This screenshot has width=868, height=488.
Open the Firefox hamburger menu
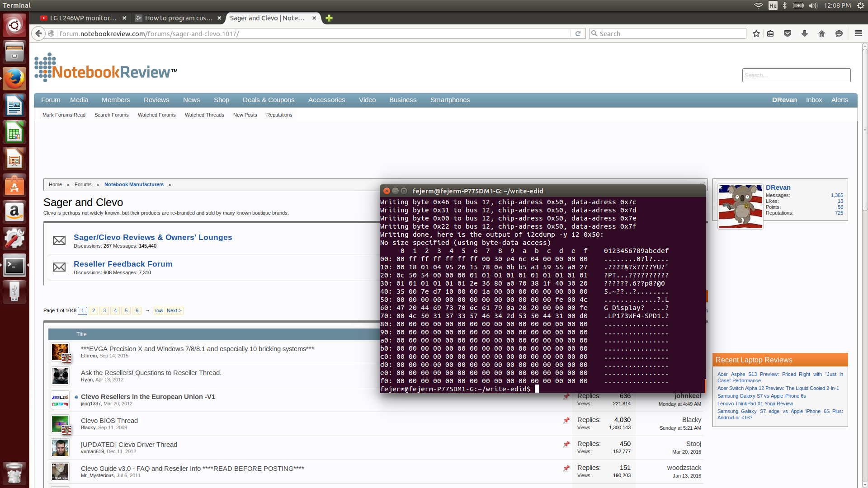click(x=859, y=33)
